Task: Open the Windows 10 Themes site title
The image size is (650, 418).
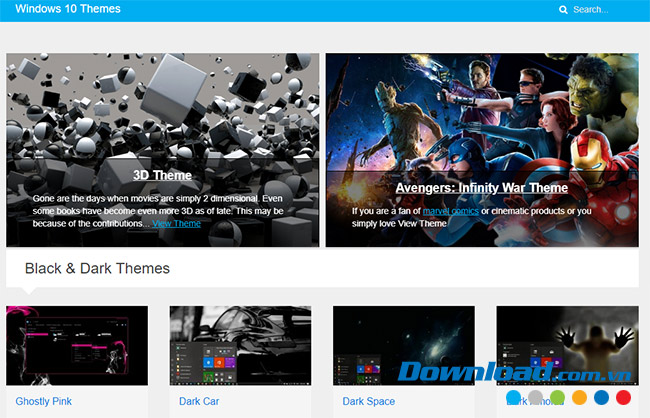Action: point(68,9)
